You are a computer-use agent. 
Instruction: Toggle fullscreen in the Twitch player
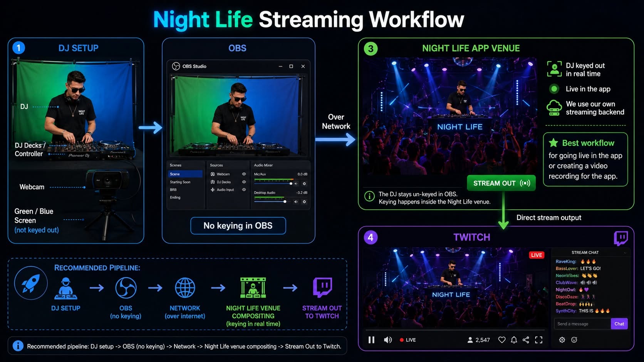point(539,340)
